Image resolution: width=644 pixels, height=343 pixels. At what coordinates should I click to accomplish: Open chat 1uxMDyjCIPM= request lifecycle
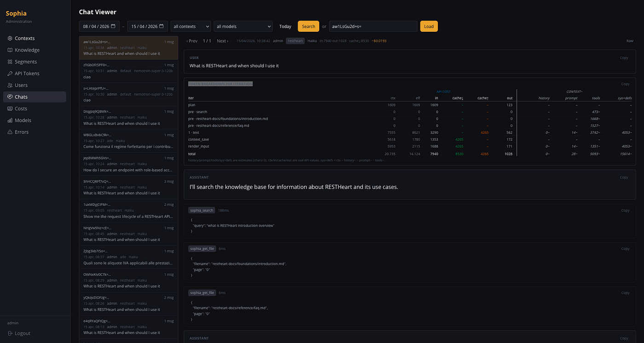(128, 211)
